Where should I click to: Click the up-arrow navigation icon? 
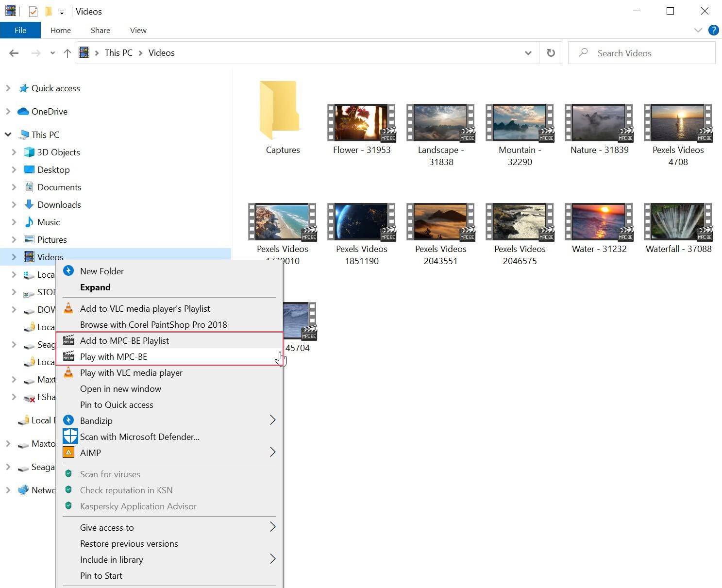tap(67, 53)
